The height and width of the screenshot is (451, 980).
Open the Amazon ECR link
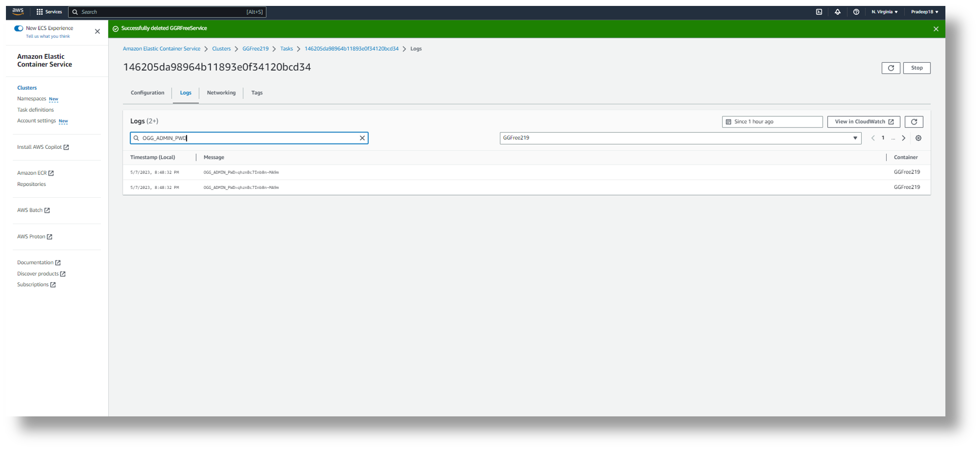(x=35, y=173)
